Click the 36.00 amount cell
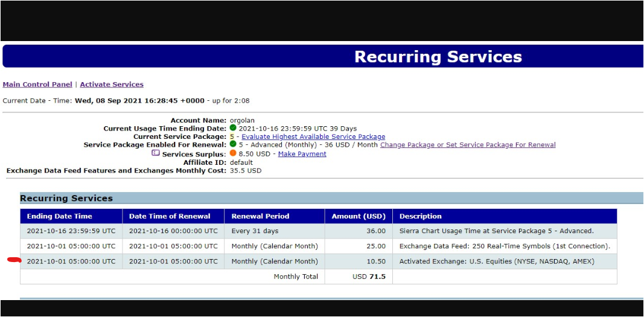The height and width of the screenshot is (317, 644). (x=359, y=231)
